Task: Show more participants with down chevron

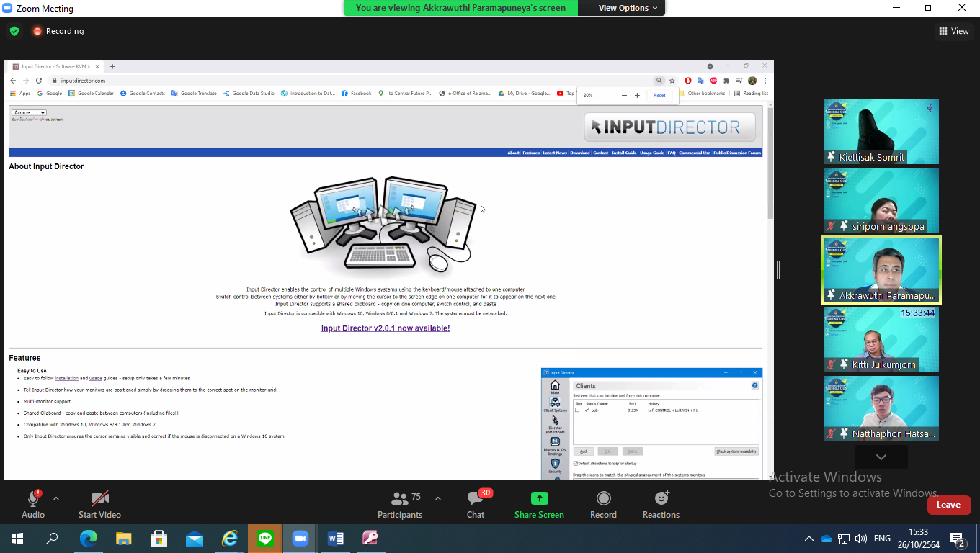Action: 881,457
